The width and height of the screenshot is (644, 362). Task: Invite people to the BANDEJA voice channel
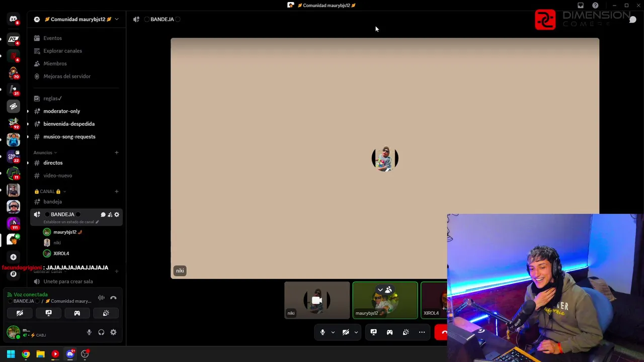(110, 215)
